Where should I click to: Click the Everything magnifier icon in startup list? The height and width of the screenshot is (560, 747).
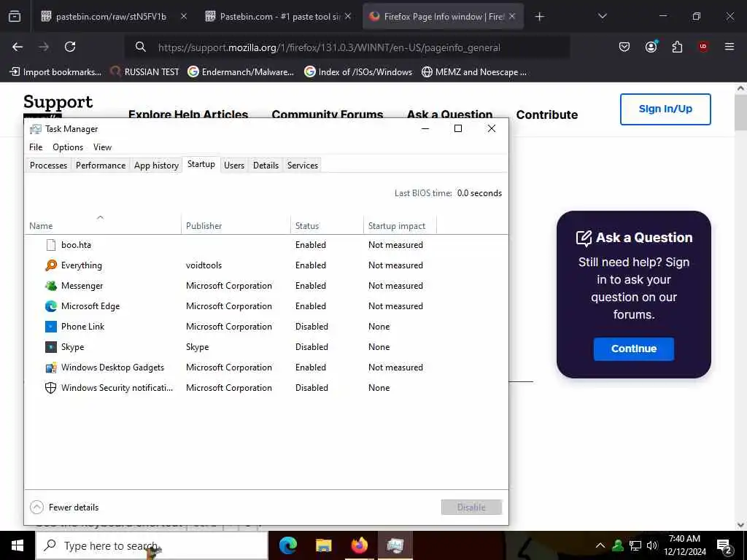51,265
